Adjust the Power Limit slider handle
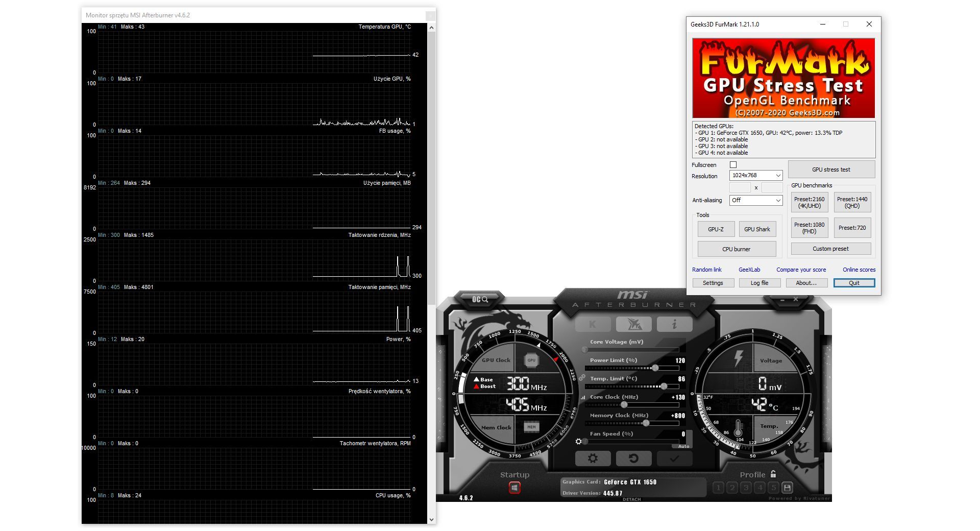Viewport: 980px width, 531px height. [x=655, y=368]
